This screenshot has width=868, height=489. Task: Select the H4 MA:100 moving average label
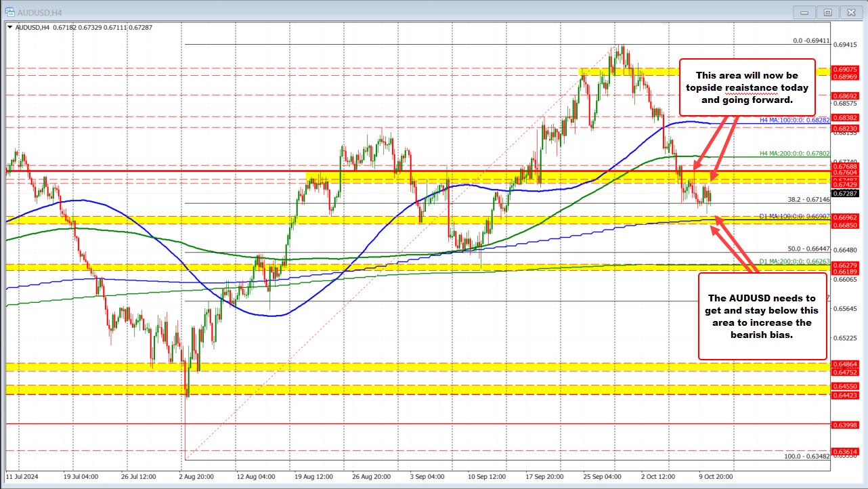795,121
